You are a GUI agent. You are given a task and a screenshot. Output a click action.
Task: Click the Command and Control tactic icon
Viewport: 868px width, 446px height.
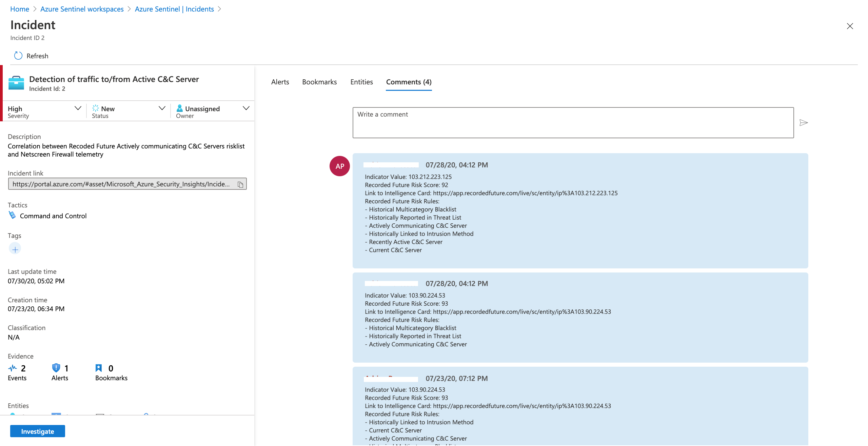click(12, 216)
